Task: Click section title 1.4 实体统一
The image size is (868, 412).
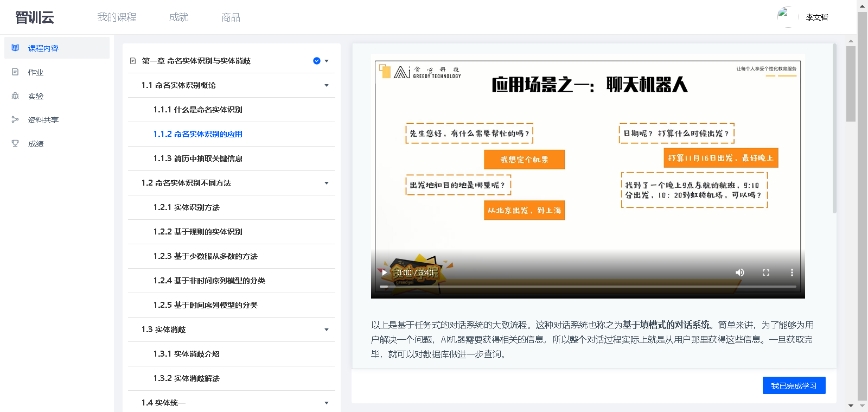Action: click(x=163, y=403)
